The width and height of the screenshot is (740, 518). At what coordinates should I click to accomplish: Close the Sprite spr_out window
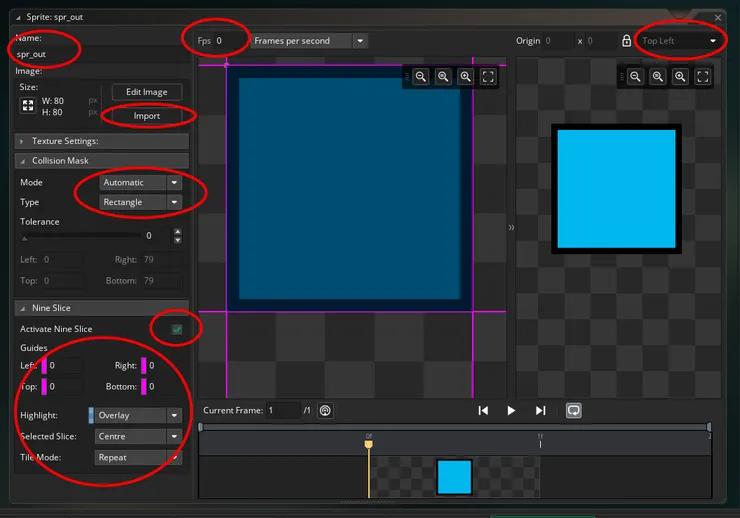pos(718,17)
